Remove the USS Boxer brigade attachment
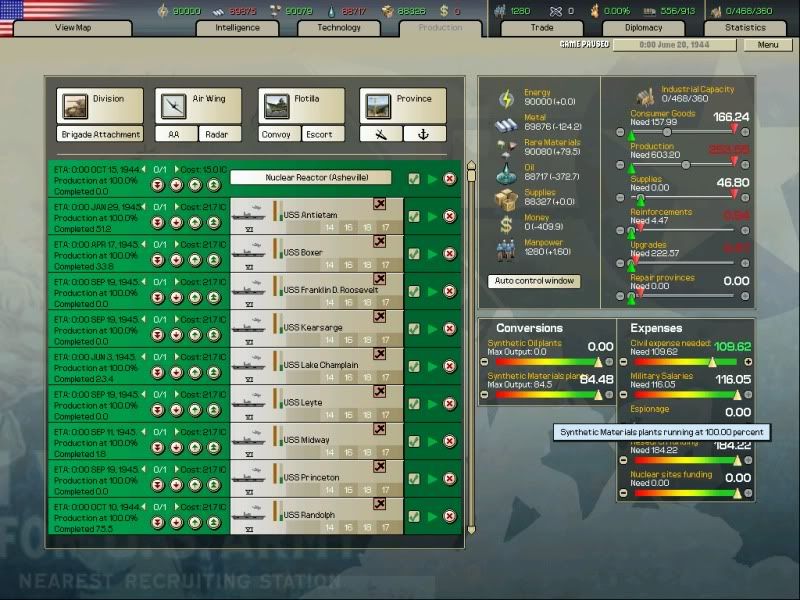This screenshot has width=800, height=600. point(379,241)
